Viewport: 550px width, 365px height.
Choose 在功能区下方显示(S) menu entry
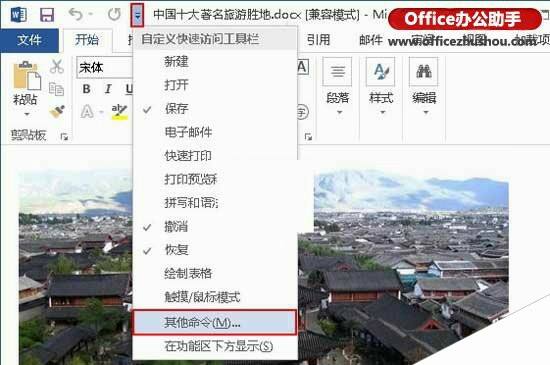click(x=215, y=346)
